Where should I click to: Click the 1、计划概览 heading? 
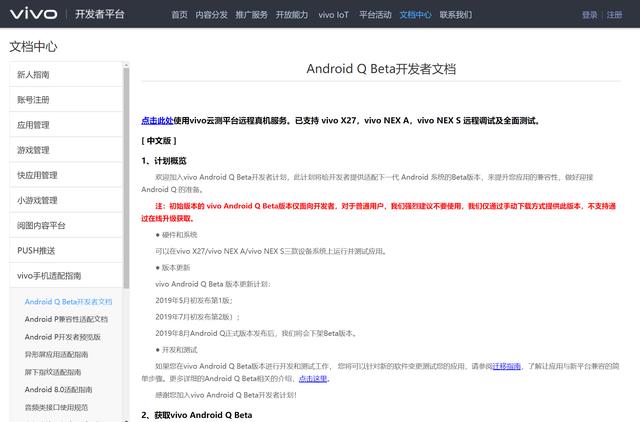point(164,161)
